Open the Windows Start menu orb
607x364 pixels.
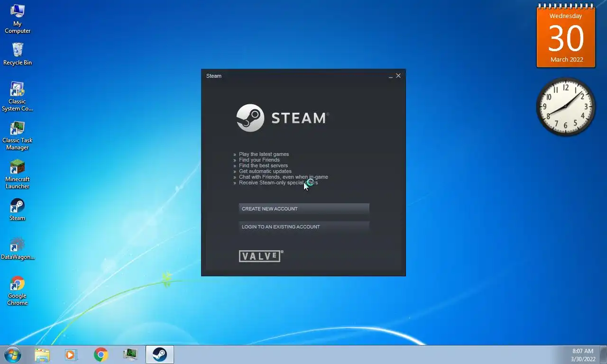pos(12,355)
